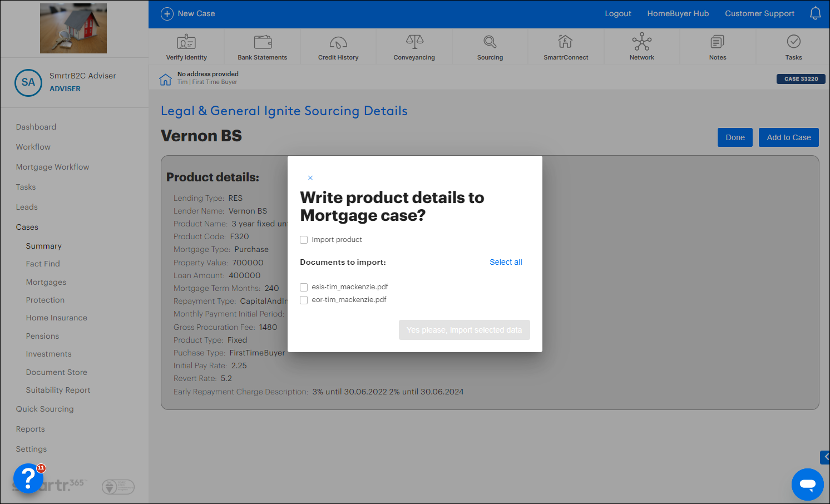The height and width of the screenshot is (504, 830).
Task: Open Network tool icon
Action: click(x=642, y=42)
